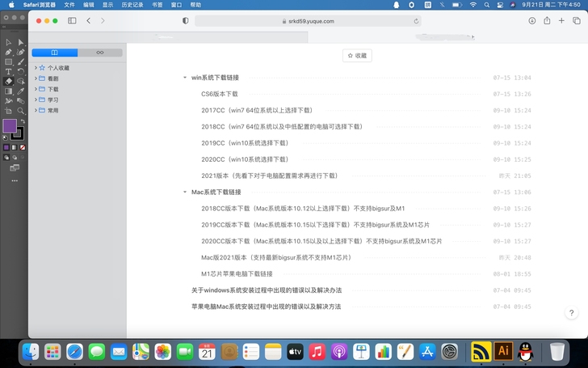The image size is (588, 368).
Task: Go back in Safari
Action: 89,21
